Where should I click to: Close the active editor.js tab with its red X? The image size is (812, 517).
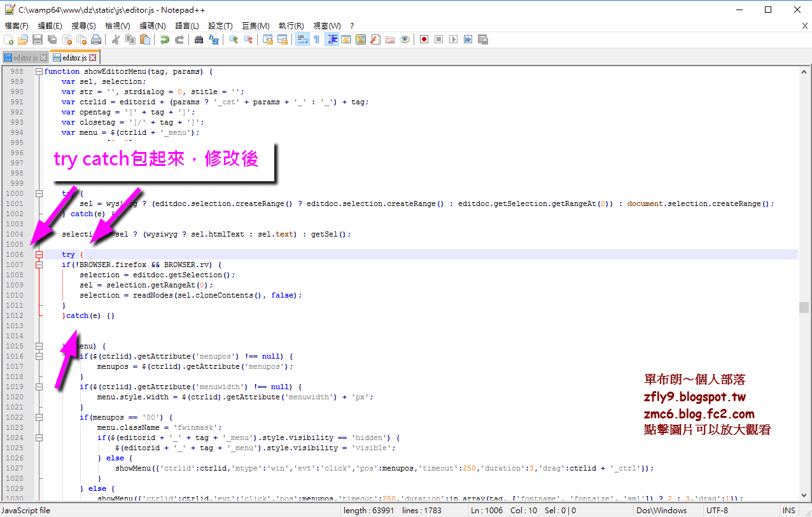click(x=92, y=58)
